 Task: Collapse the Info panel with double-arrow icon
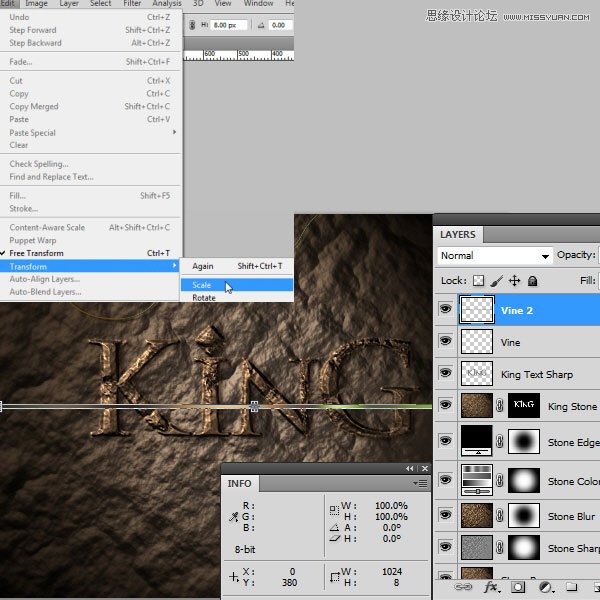[409, 468]
